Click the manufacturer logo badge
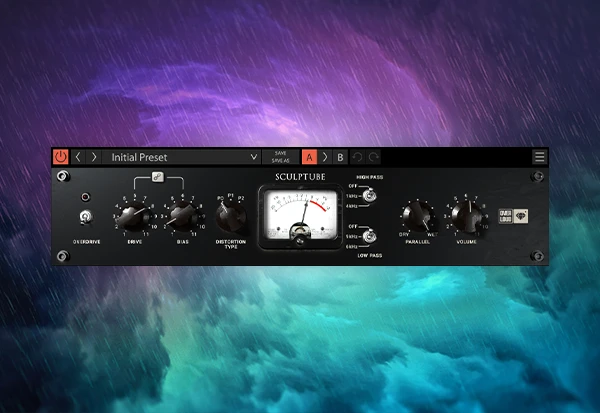Screen dimensions: 600x413 pos(513,216)
